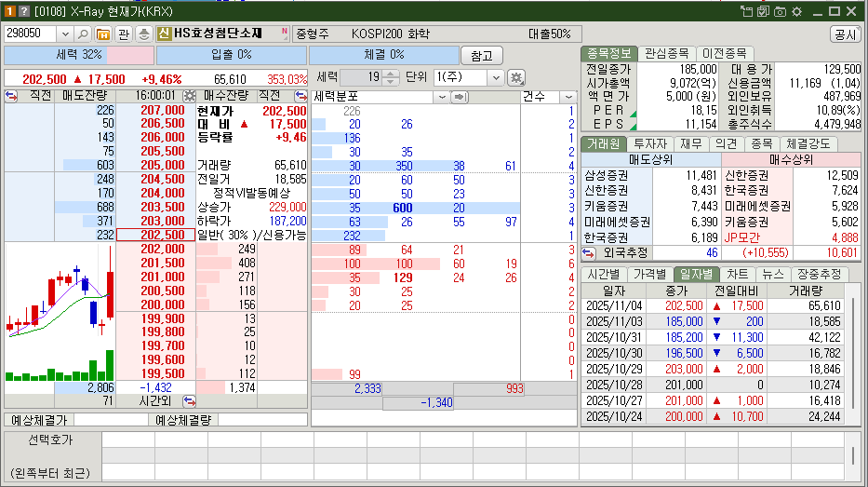
Task: Click the 세력 19 value field
Action: 362,77
